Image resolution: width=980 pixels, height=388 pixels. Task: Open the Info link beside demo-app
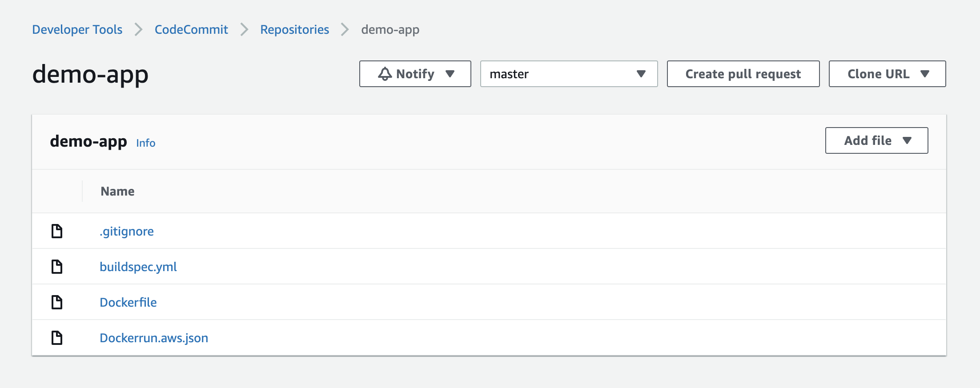point(145,143)
